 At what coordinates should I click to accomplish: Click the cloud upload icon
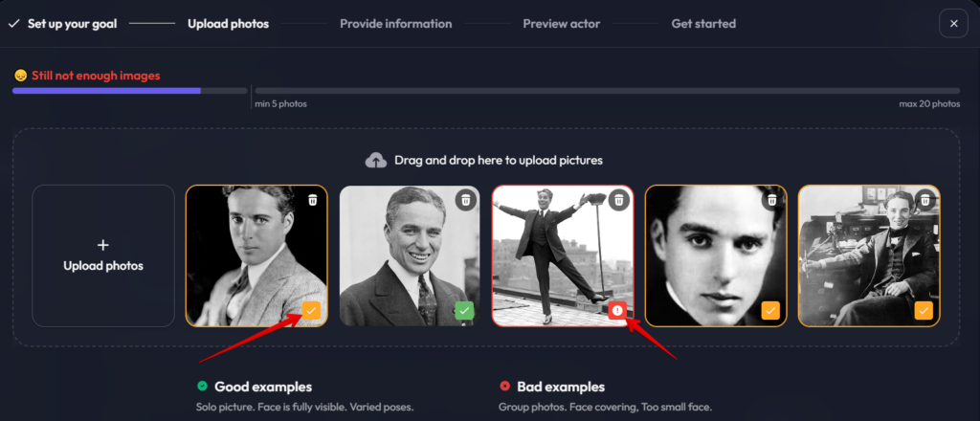click(375, 161)
